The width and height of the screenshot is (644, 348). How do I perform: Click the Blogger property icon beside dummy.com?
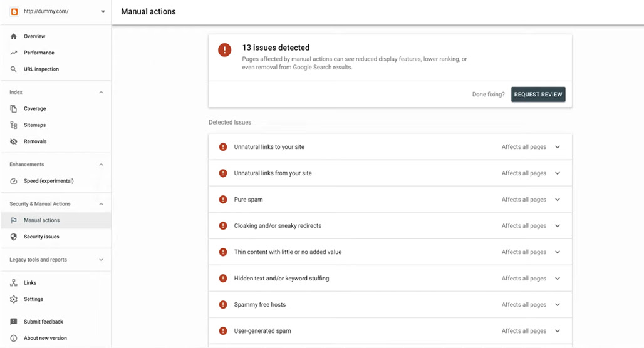(x=14, y=11)
